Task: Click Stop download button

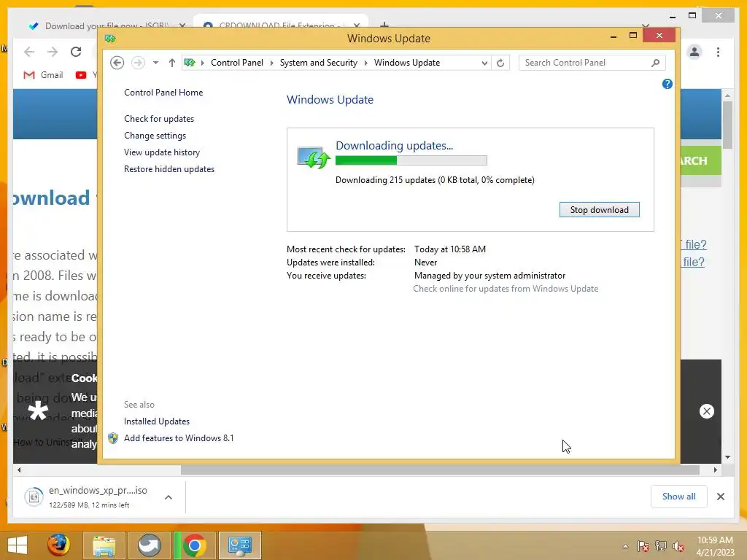Action: (x=600, y=210)
